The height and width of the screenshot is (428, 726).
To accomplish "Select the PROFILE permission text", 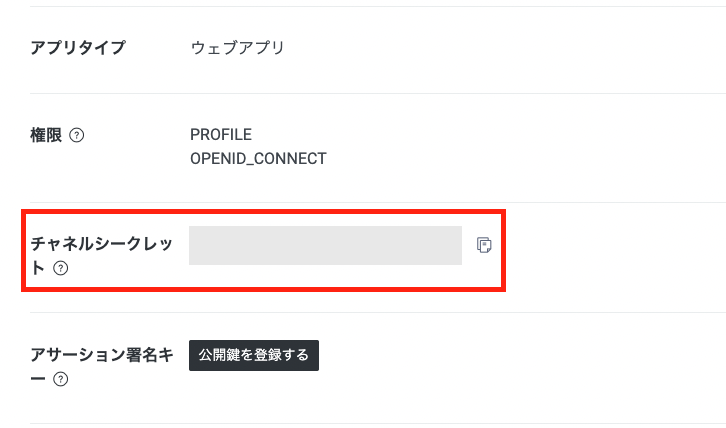I will pos(220,135).
